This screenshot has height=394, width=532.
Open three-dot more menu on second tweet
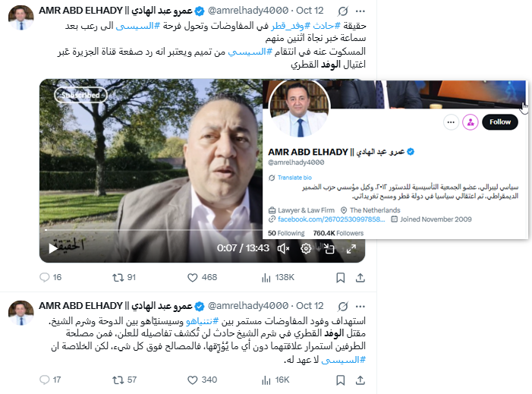tap(360, 307)
